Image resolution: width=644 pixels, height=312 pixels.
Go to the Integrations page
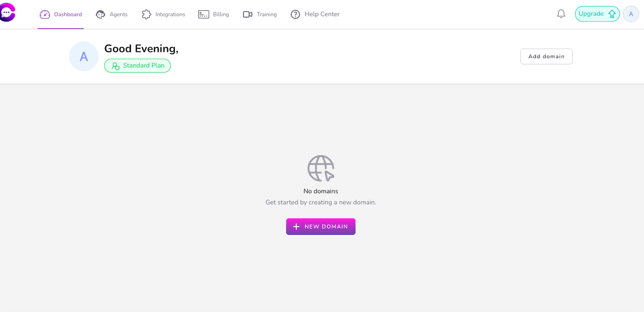(163, 14)
